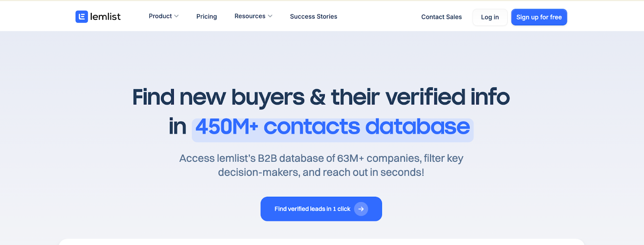The height and width of the screenshot is (245, 644).
Task: Click the white card panel at the bottom
Action: 321,242
